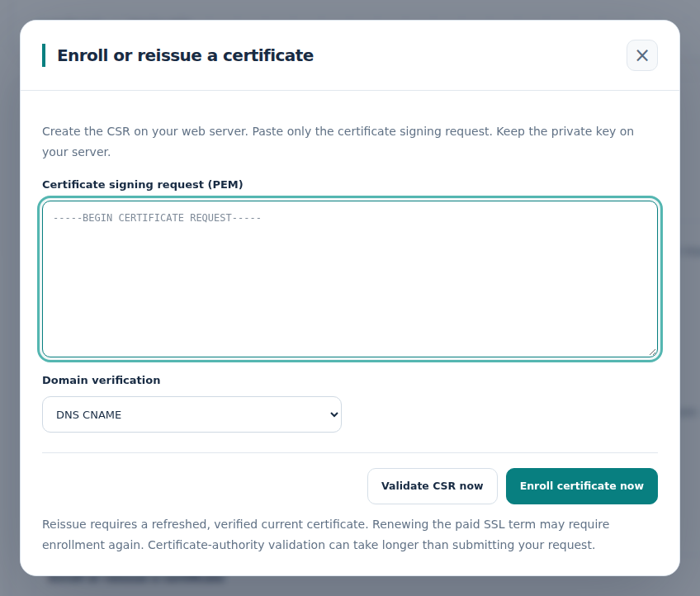Click the 'Enroll or reissue a certificate' heading
The width and height of the screenshot is (700, 596).
[x=185, y=55]
